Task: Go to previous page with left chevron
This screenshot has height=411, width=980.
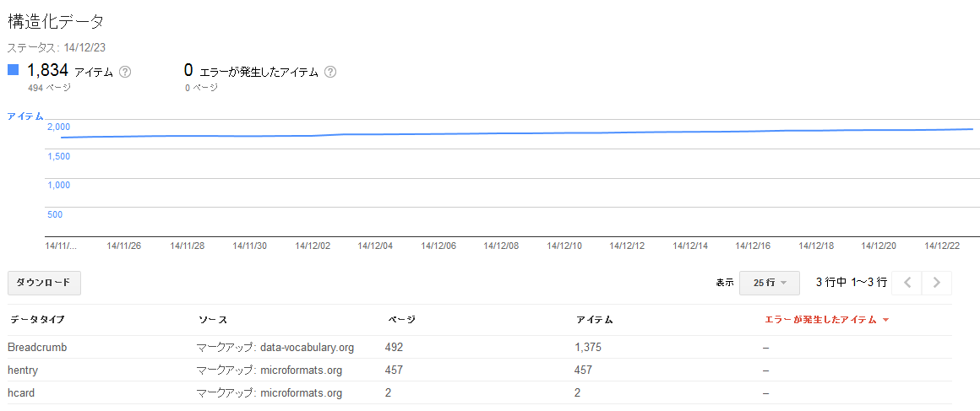Action: pyautogui.click(x=907, y=283)
